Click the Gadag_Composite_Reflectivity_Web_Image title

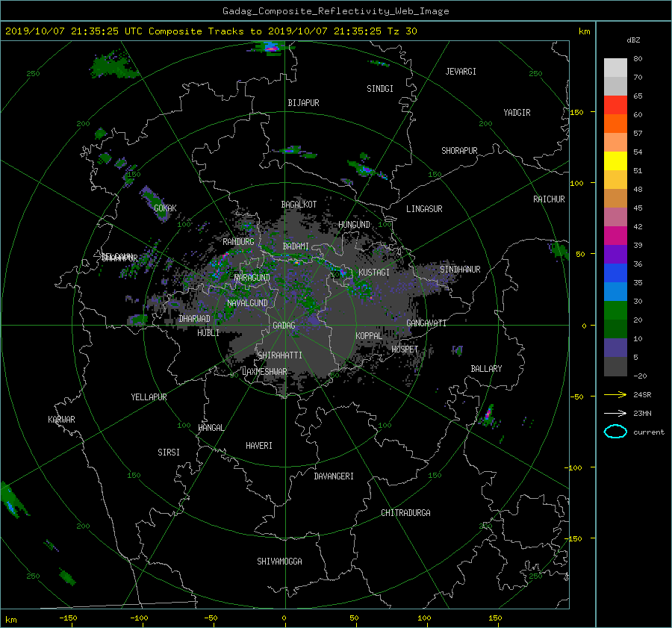(x=335, y=11)
